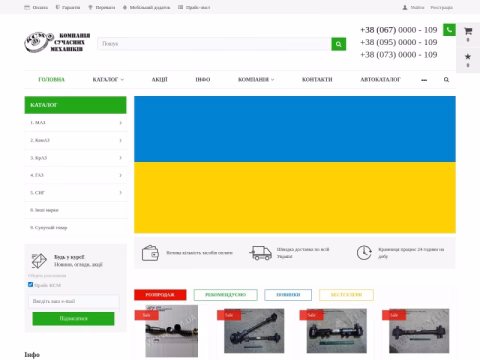Open АВТОКАТАЛОГ in the nav bar

(x=380, y=80)
